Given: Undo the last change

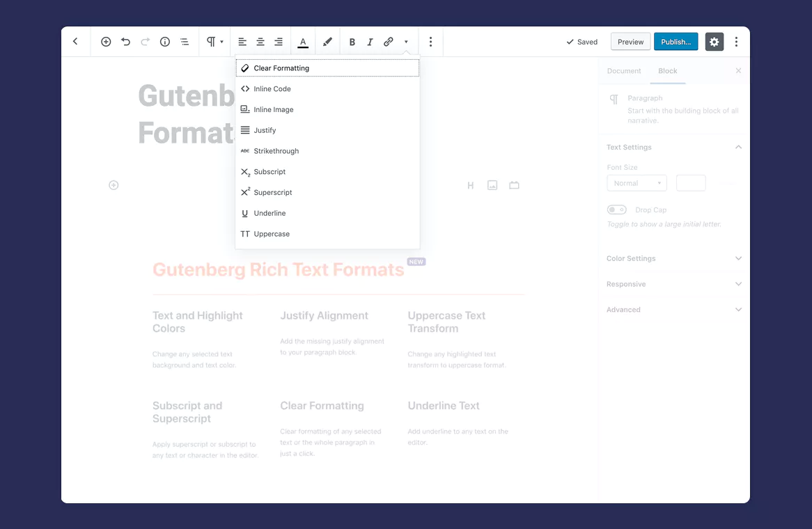Looking at the screenshot, I should (125, 42).
